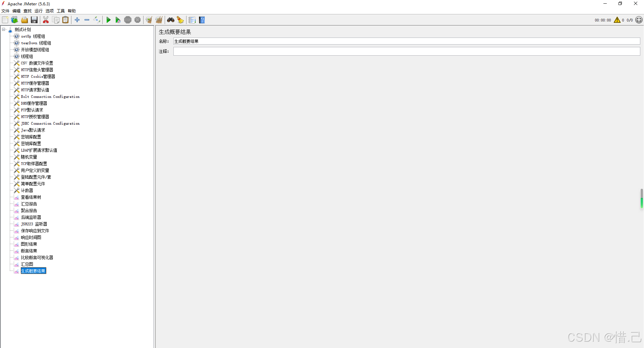Select 聚合报告 listener

(x=29, y=211)
